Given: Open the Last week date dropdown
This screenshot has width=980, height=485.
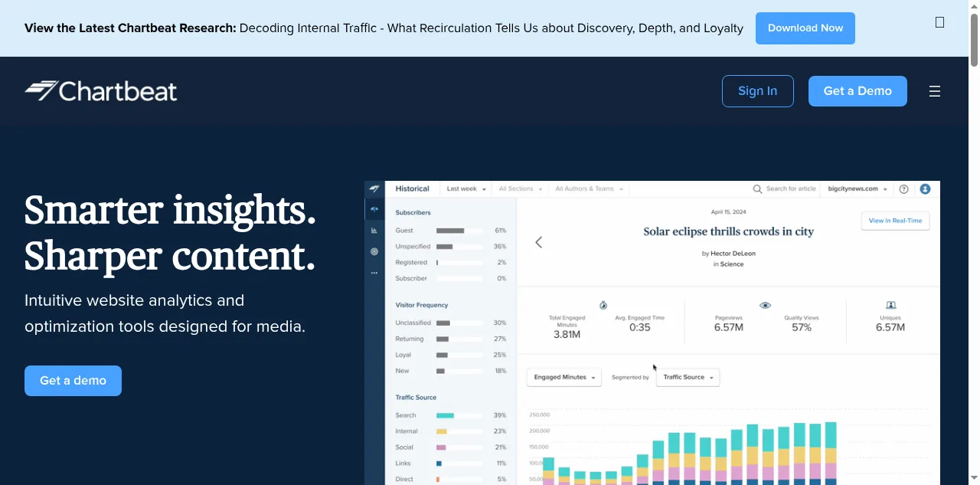Looking at the screenshot, I should 465,188.
